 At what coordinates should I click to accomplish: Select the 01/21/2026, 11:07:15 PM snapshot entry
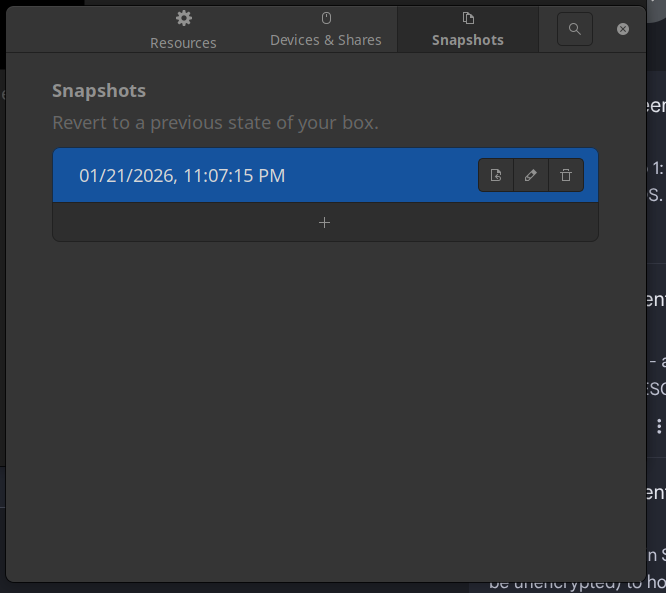182,176
